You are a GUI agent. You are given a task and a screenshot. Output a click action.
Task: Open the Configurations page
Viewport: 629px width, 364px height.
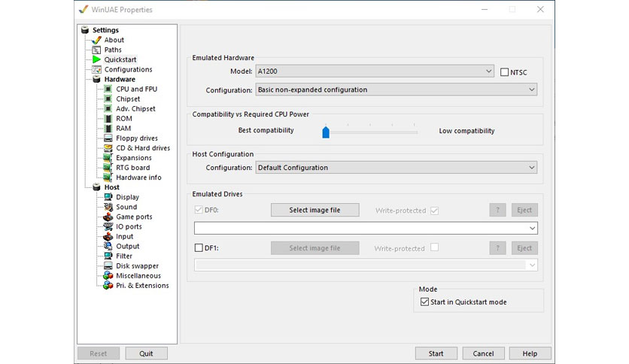129,69
